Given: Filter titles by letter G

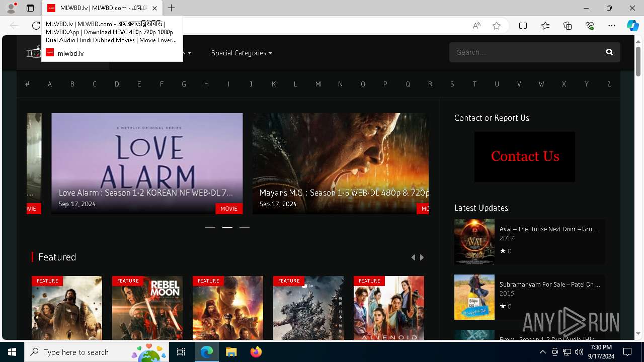Looking at the screenshot, I should 184,84.
